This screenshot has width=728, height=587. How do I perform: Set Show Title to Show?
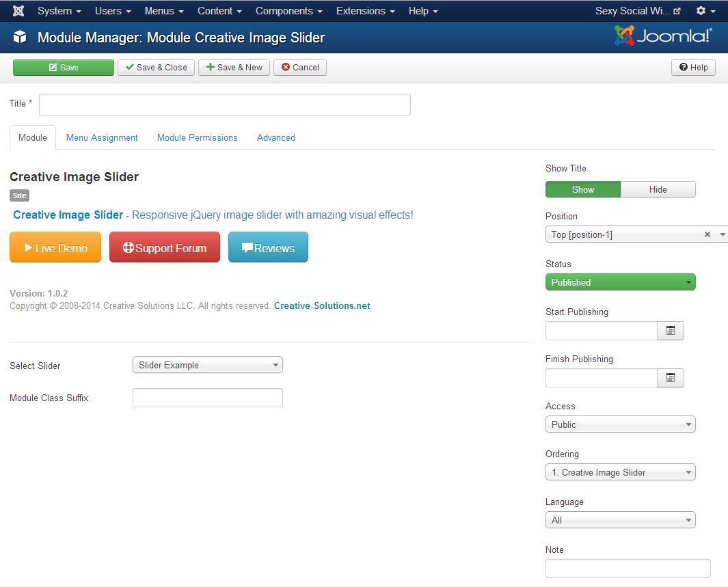click(x=583, y=189)
